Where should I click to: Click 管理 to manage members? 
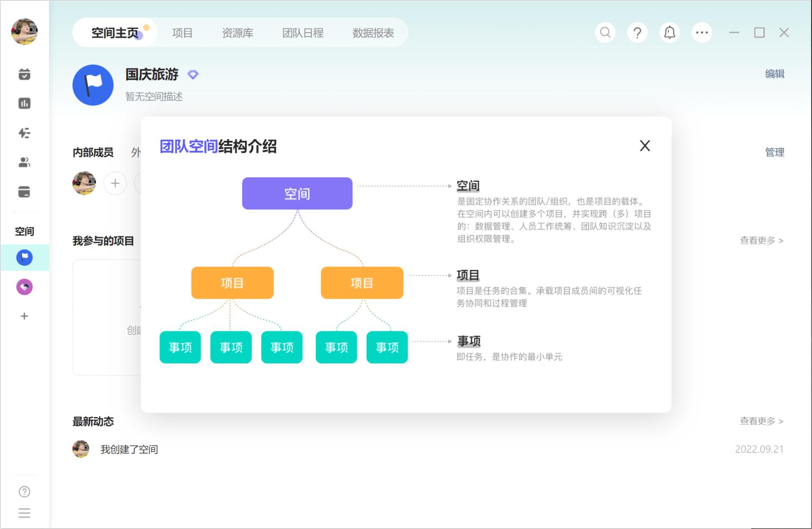(774, 152)
